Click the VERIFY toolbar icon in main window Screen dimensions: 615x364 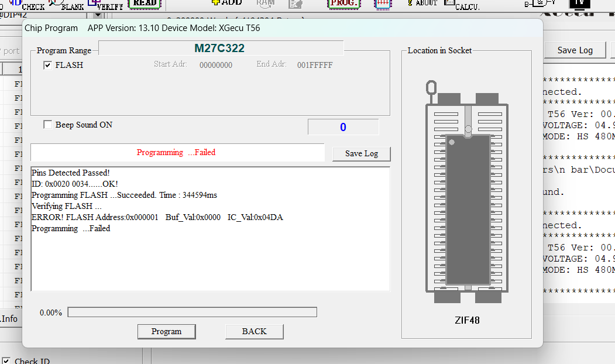105,5
